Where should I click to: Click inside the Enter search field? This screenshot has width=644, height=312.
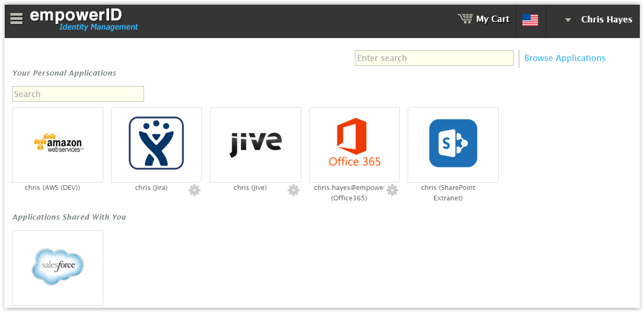(x=434, y=58)
